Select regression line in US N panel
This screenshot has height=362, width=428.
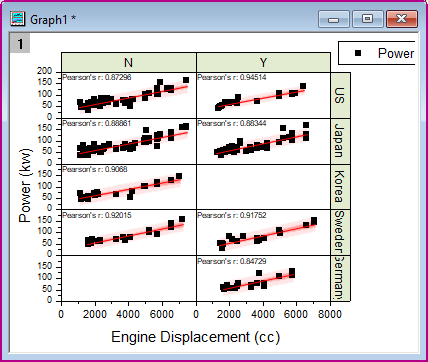[x=133, y=97]
